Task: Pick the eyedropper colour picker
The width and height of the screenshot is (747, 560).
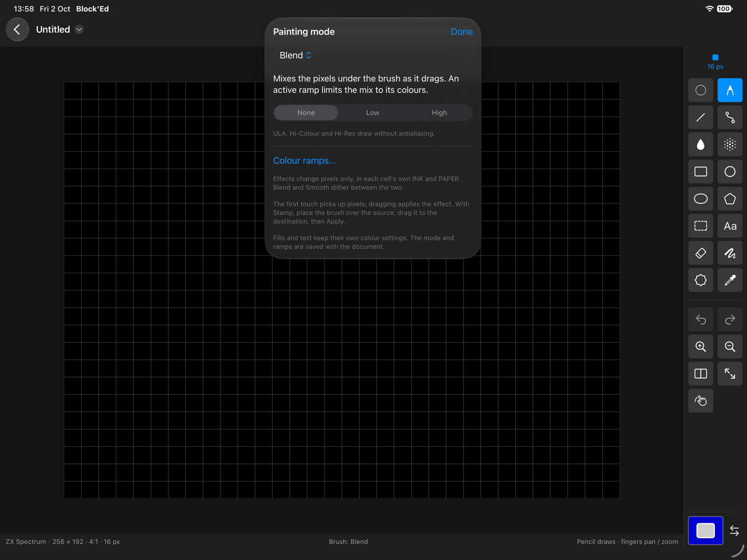Action: [x=730, y=280]
